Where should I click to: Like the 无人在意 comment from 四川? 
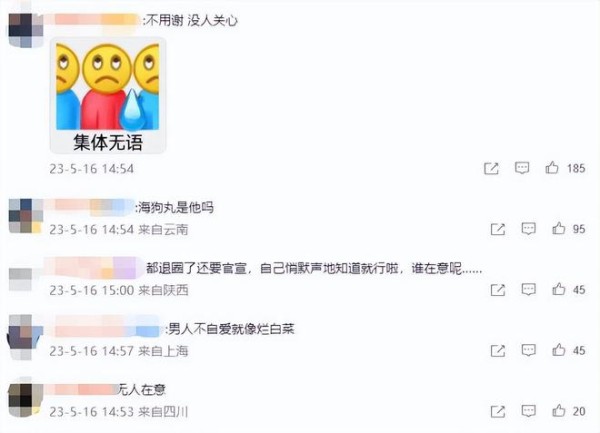[x=558, y=411]
